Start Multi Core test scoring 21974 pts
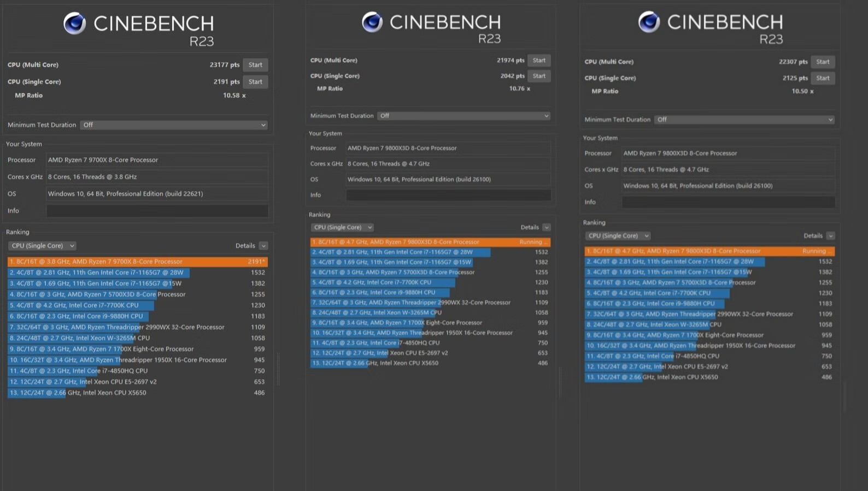868x491 pixels. [539, 61]
